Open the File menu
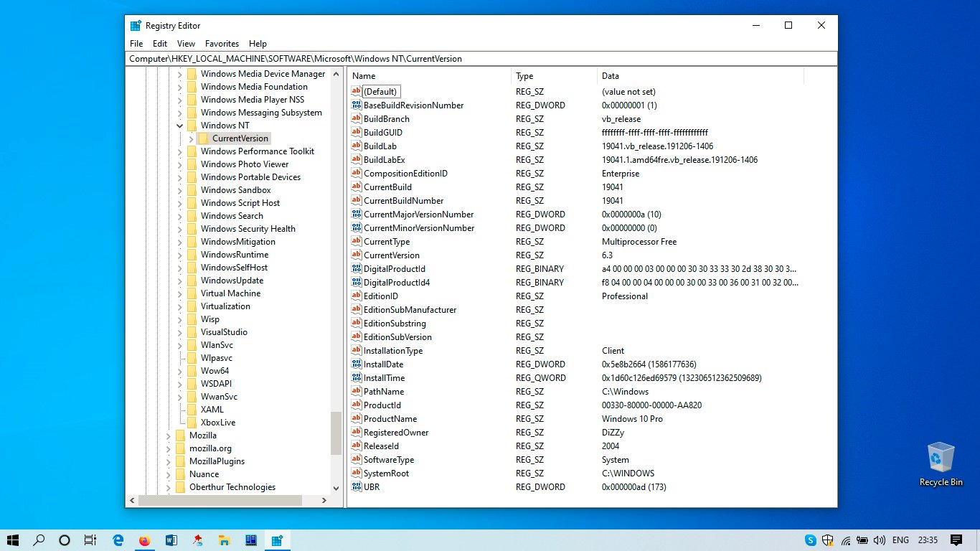The width and height of the screenshot is (980, 551). [136, 44]
